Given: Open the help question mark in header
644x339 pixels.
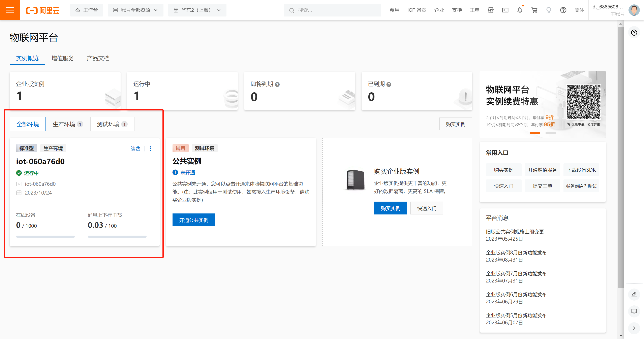Looking at the screenshot, I should (x=563, y=10).
